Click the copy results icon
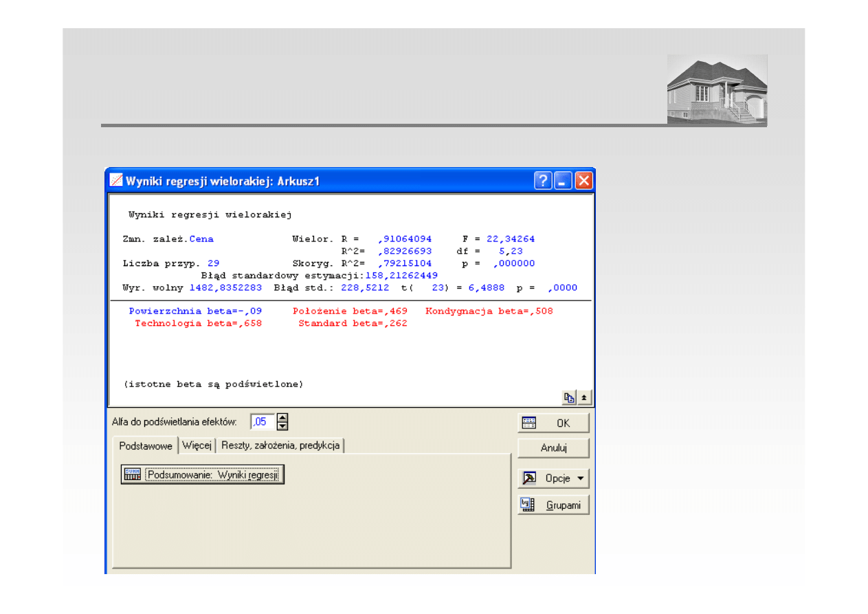This screenshot has width=868, height=614. click(x=569, y=397)
